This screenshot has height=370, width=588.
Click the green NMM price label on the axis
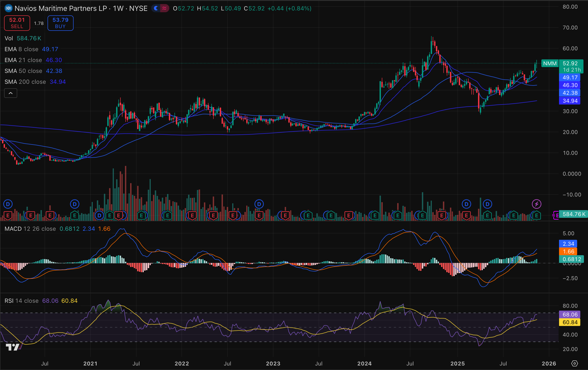pyautogui.click(x=550, y=63)
